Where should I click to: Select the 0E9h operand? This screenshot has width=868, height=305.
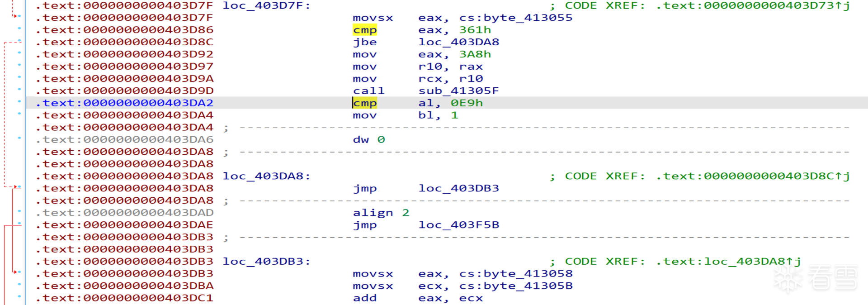coord(467,103)
